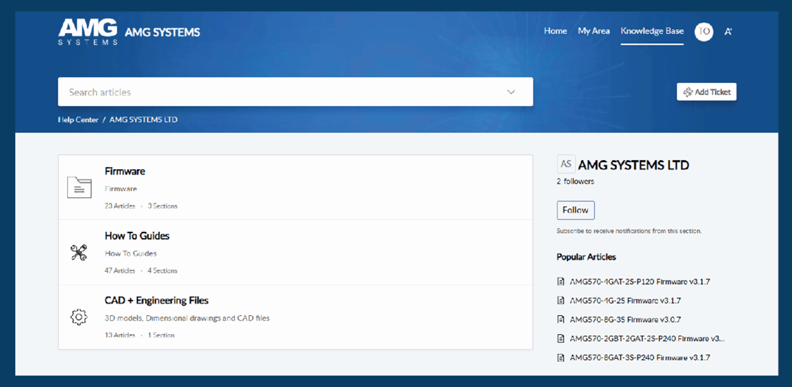Click the How To Guides tools icon

point(79,252)
